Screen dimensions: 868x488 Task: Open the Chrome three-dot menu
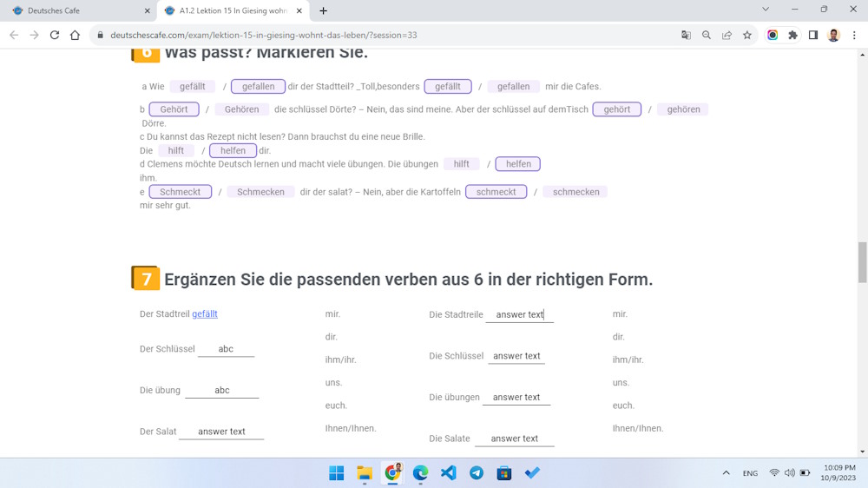tap(854, 35)
